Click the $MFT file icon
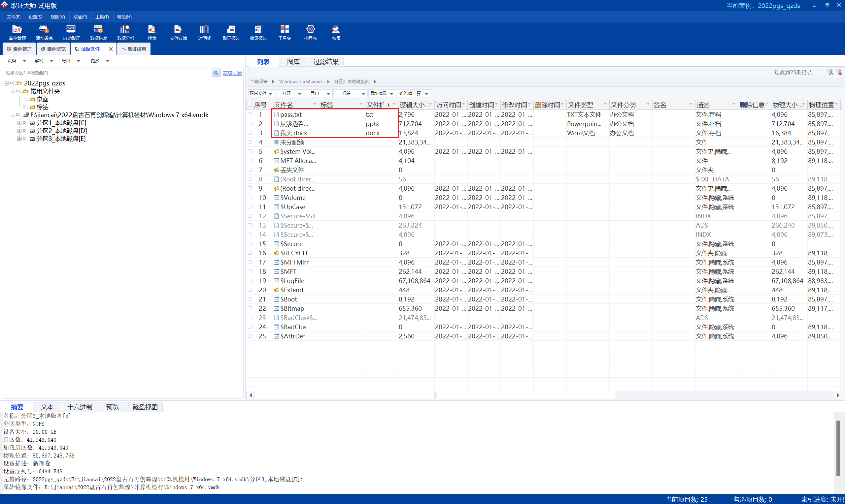Screen dimensions: 845x504 point(276,271)
